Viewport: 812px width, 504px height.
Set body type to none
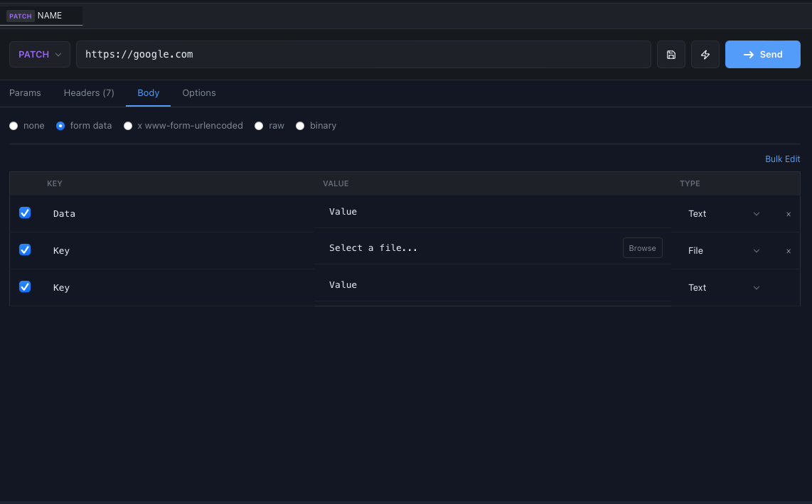point(14,125)
